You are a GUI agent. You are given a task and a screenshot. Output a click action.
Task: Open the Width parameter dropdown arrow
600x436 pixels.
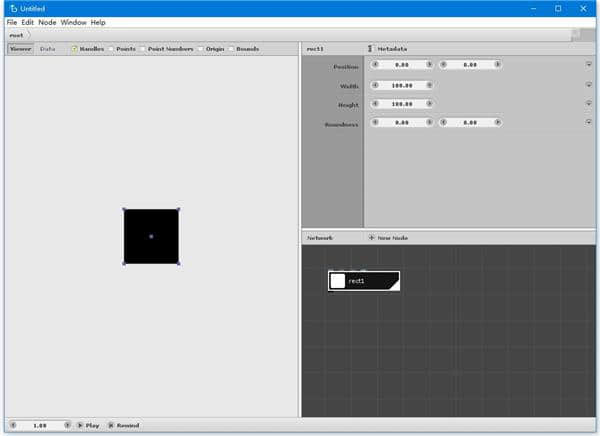point(589,85)
